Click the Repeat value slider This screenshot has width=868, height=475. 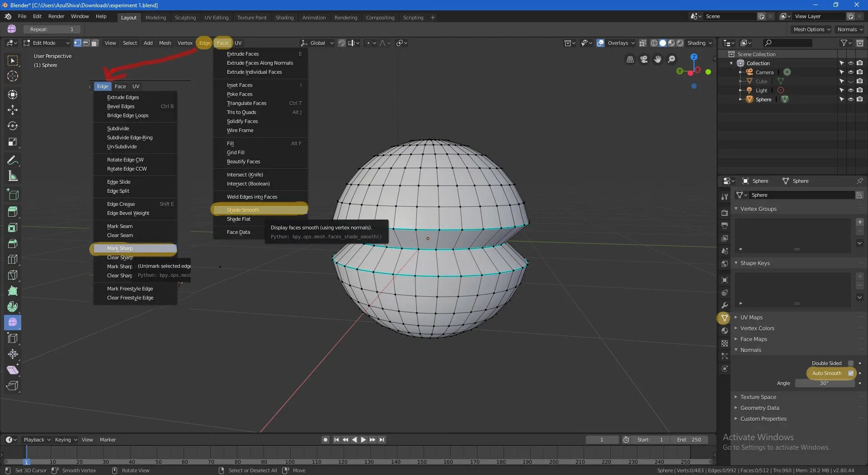[52, 29]
